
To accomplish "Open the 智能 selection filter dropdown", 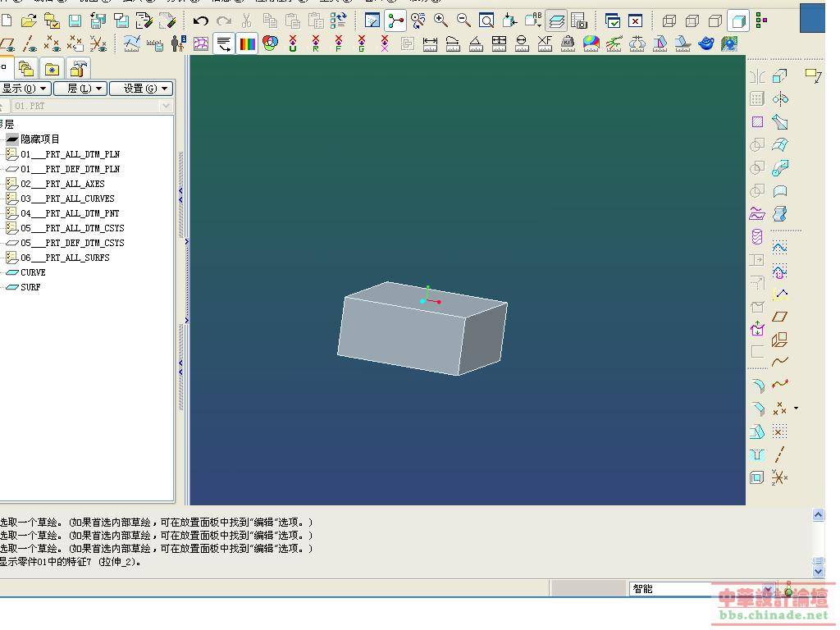I will click(x=769, y=589).
